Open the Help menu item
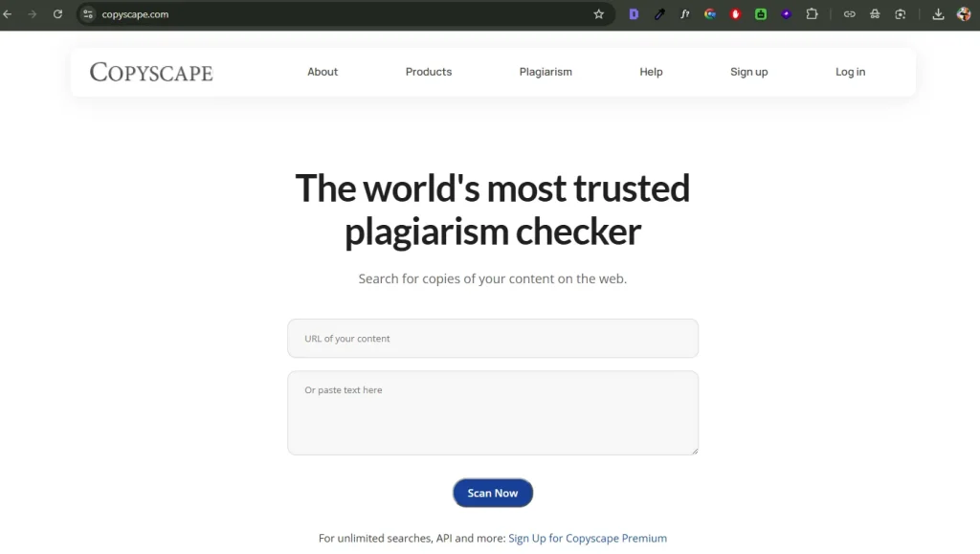Screen dimensions: 980x554 (651, 72)
